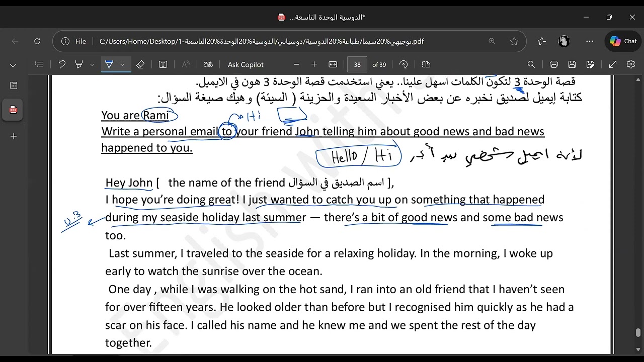The height and width of the screenshot is (362, 644).
Task: Close the browser window
Action: (x=632, y=17)
